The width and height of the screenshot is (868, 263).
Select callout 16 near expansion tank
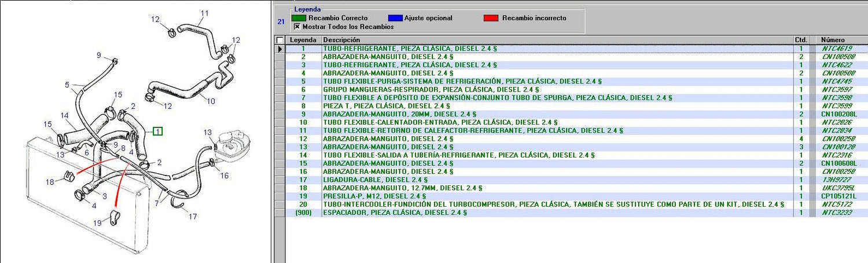(224, 176)
